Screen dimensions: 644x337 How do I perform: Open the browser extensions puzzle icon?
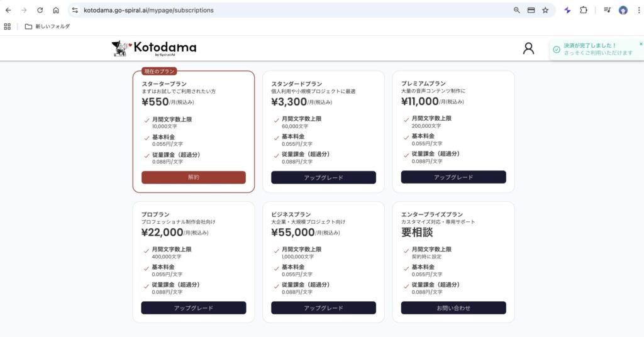(584, 10)
